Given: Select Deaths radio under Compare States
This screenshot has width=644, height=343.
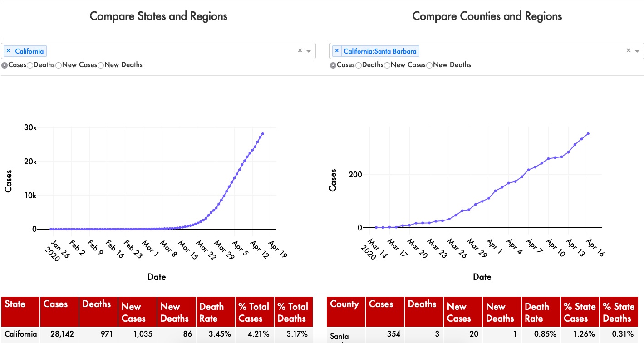Looking at the screenshot, I should [x=30, y=65].
